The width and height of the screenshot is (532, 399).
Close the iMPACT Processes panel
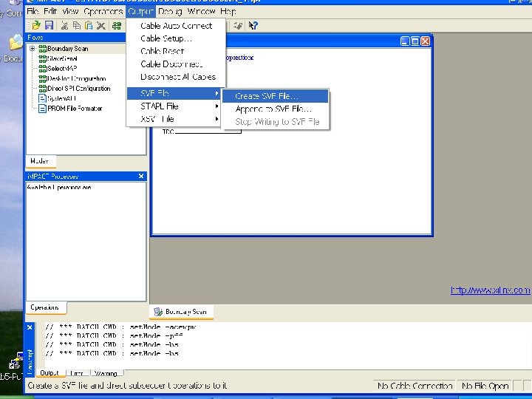(x=141, y=176)
